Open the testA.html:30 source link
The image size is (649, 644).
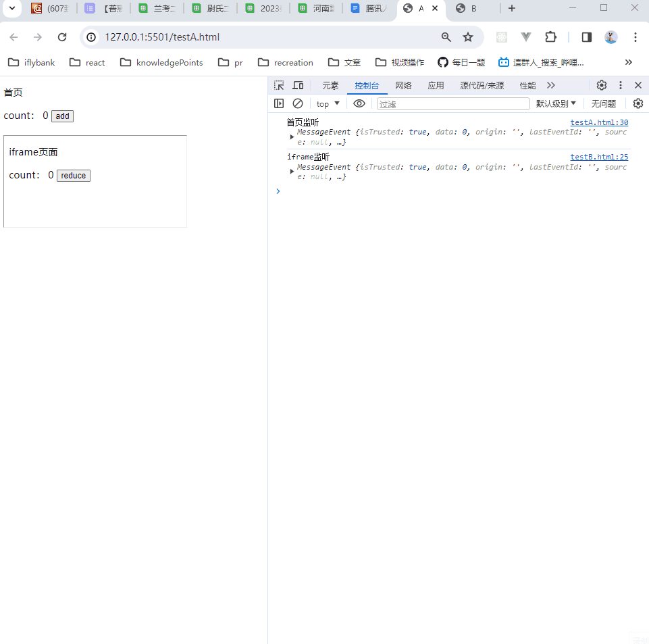tap(599, 122)
